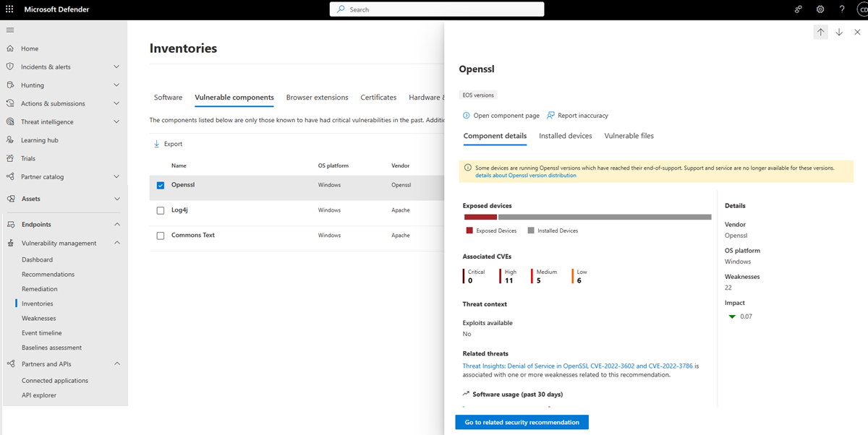Click the EOS versions tag
The image size is (868, 435).
click(x=478, y=95)
